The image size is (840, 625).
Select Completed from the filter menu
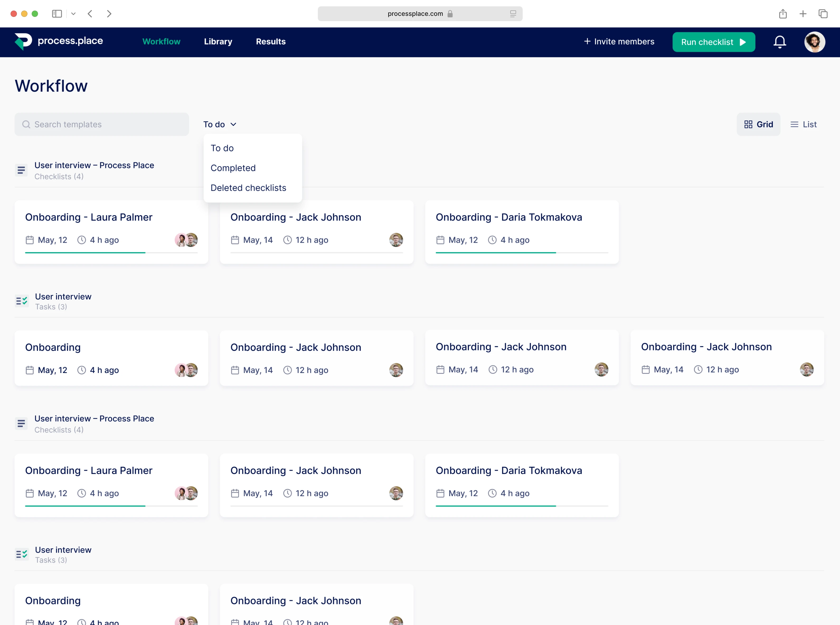click(x=233, y=168)
